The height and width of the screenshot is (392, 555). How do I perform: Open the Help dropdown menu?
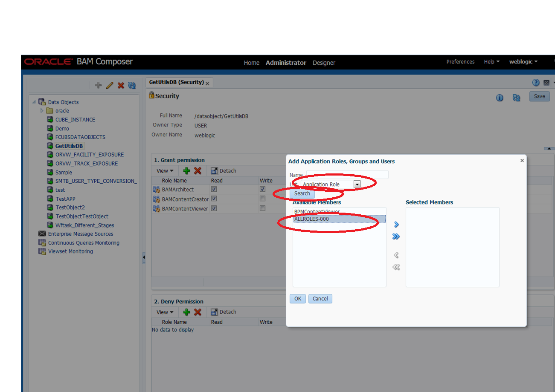point(492,62)
